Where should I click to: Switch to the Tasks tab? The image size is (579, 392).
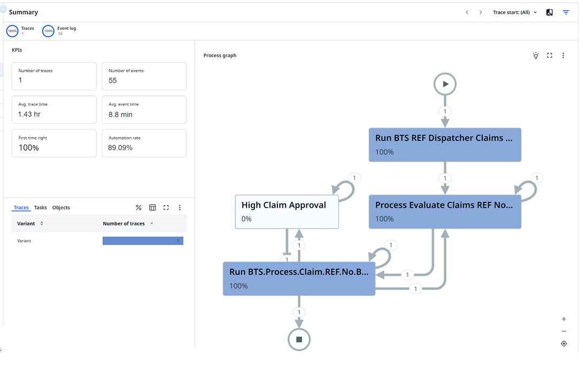[x=40, y=207]
